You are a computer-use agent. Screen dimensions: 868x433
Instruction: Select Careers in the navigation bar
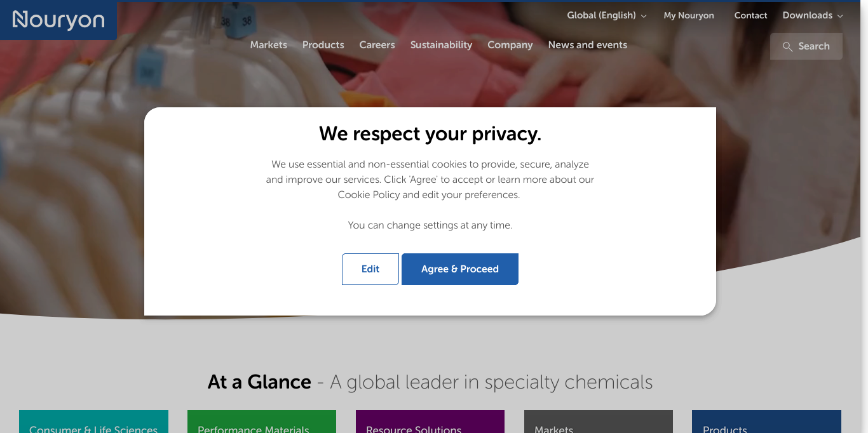pyautogui.click(x=377, y=45)
